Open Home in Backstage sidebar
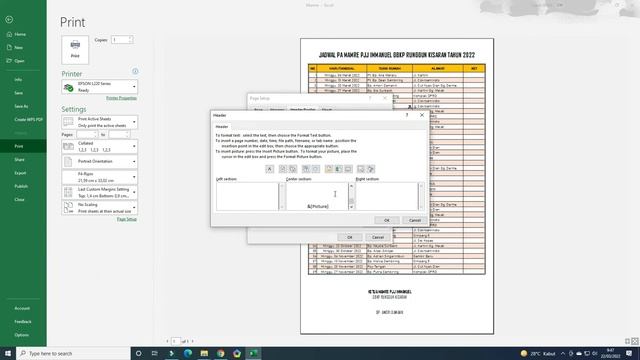The height and width of the screenshot is (360, 640). [x=20, y=34]
